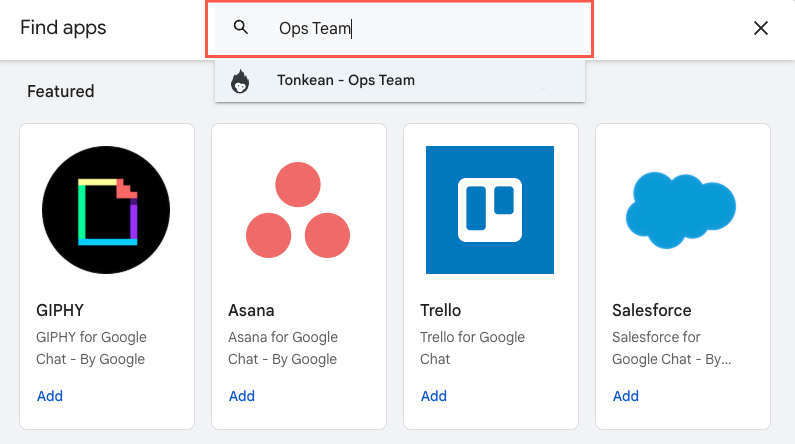Click the Tonkean monkey flame icon

(240, 82)
